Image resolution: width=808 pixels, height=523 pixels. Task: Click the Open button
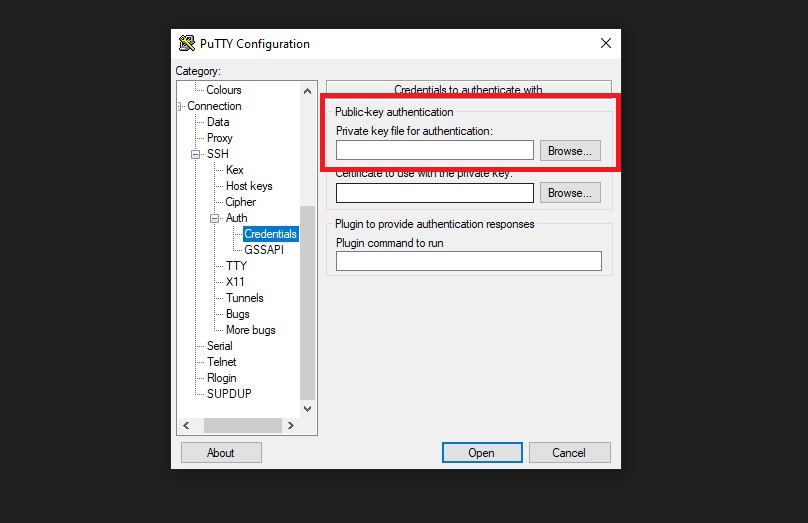tap(481, 453)
